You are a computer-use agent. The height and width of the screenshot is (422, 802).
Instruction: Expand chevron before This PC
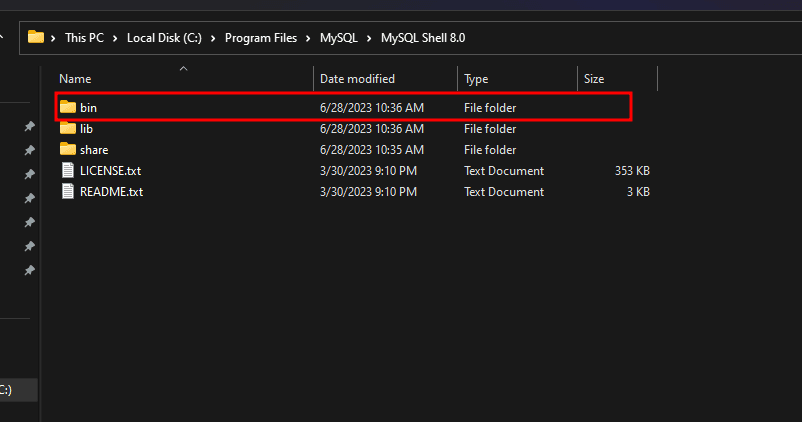tap(53, 38)
